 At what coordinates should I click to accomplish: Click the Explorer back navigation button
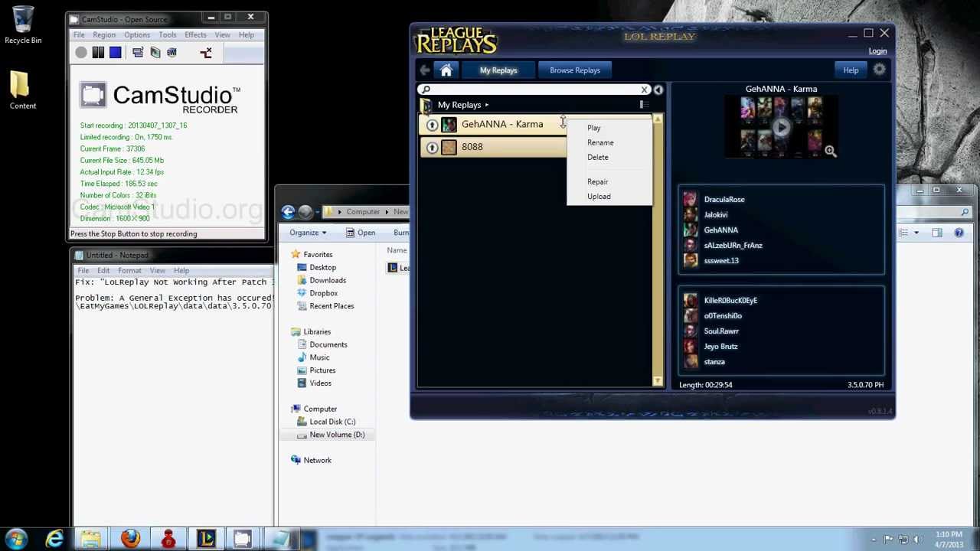[x=288, y=212]
